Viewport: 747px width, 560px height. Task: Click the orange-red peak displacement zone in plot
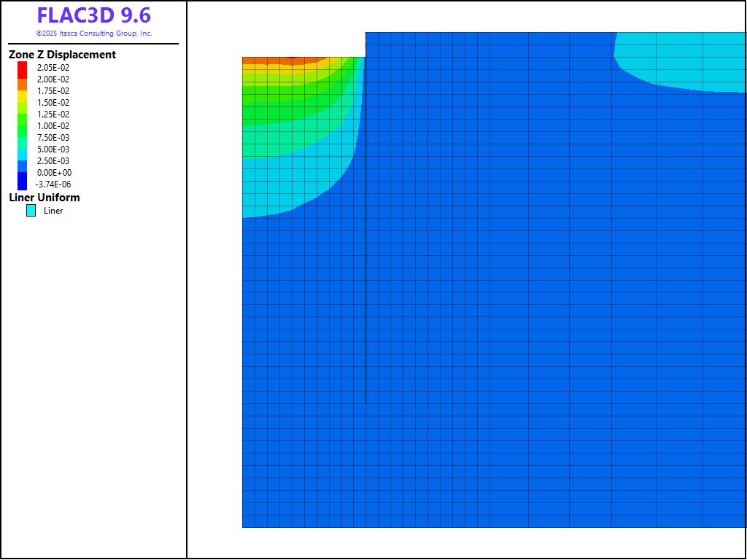pyautogui.click(x=285, y=61)
